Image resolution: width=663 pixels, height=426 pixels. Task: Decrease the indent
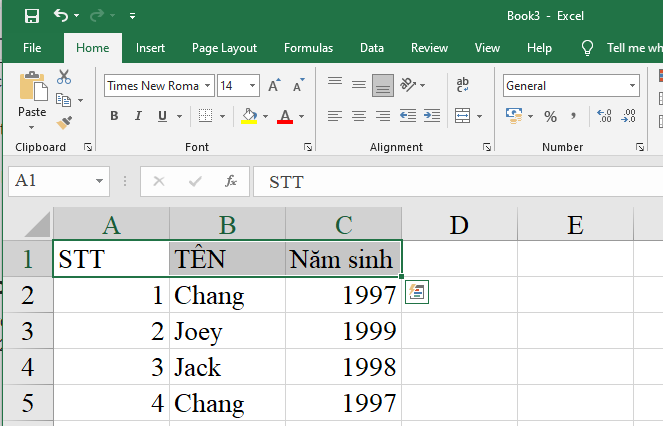point(408,116)
